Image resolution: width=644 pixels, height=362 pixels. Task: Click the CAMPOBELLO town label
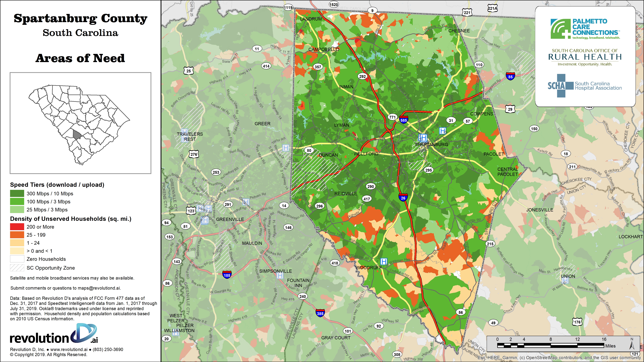323,49
